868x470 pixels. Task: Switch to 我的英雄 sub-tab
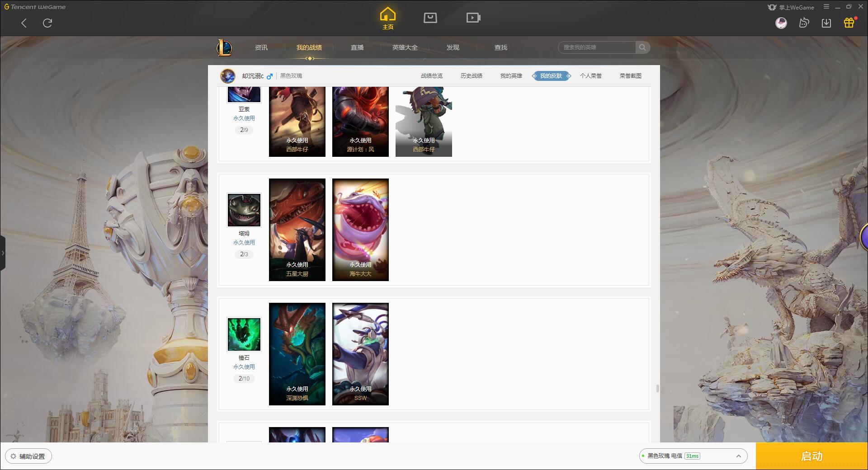point(511,76)
